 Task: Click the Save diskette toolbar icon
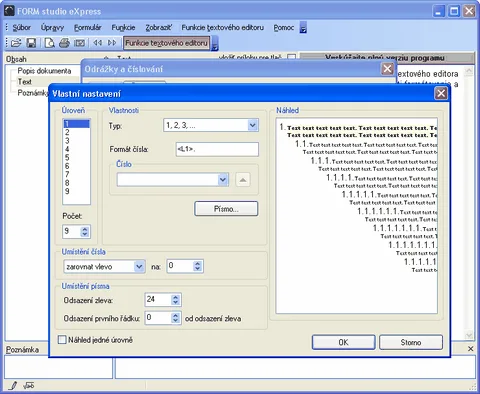(x=31, y=43)
